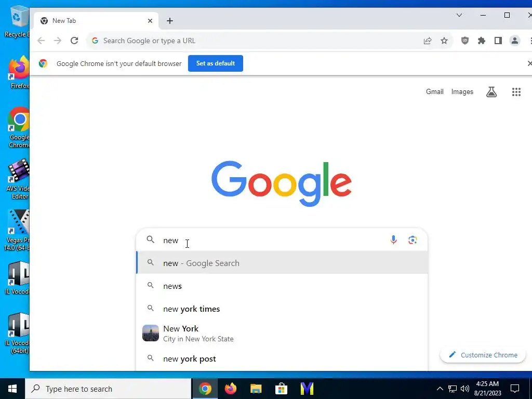Open the uBlock shield extension icon
Viewport: 532px width, 399px height.
(465, 41)
